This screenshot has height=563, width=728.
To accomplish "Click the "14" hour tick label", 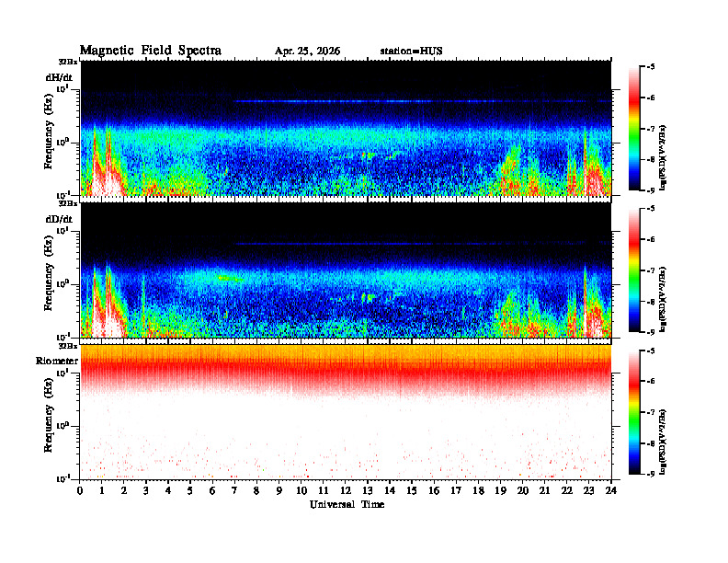I will point(390,490).
